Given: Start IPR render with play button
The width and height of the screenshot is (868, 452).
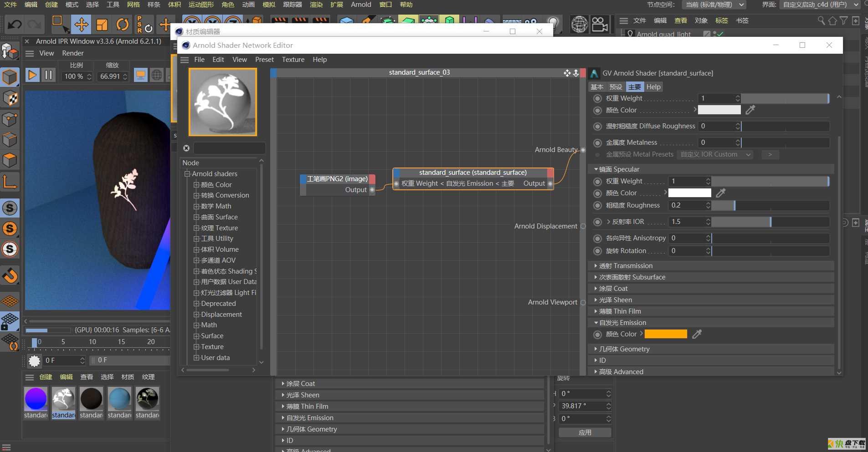Looking at the screenshot, I should click(32, 75).
